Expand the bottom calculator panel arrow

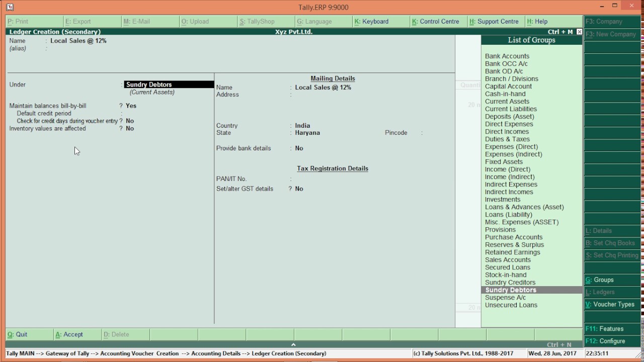pos(293,344)
